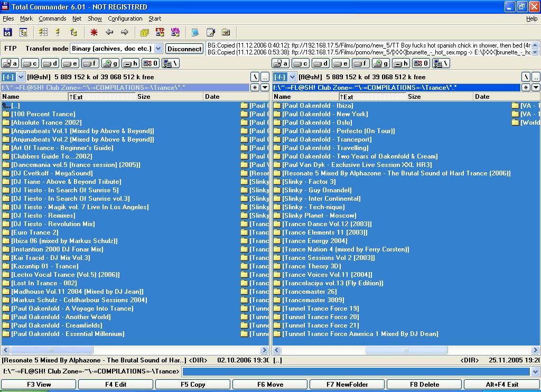Click the red asterisk toolbar icon

94,32
